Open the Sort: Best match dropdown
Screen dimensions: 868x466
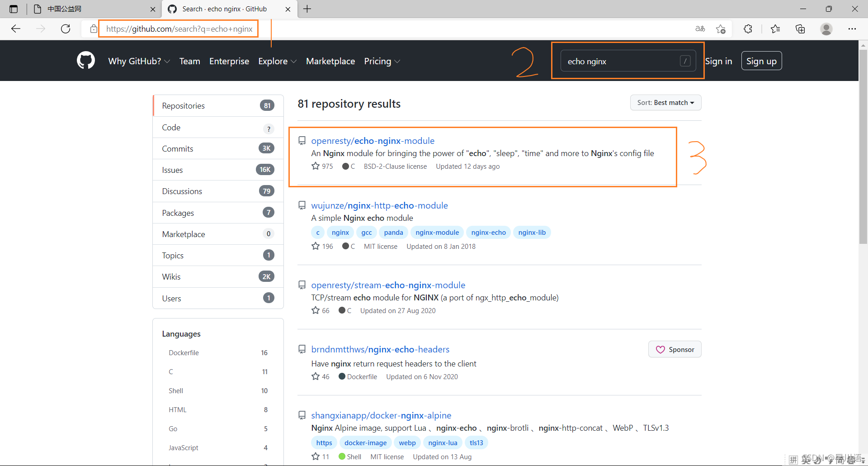coord(665,103)
